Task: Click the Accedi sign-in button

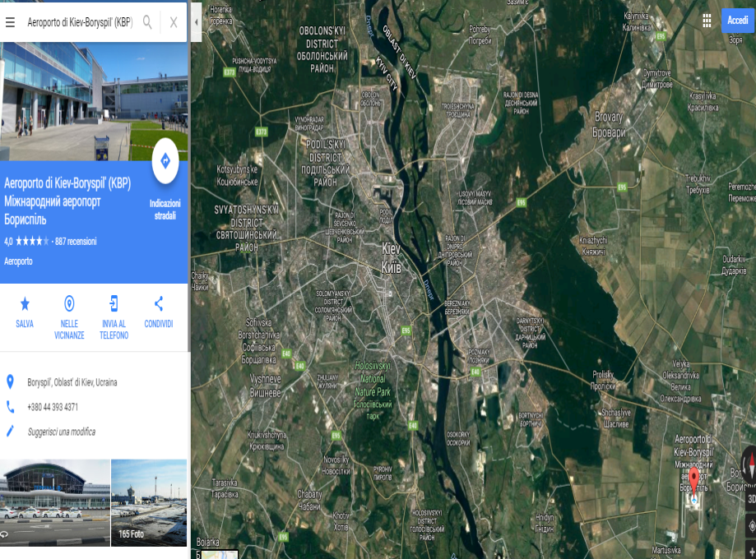Action: pyautogui.click(x=738, y=21)
